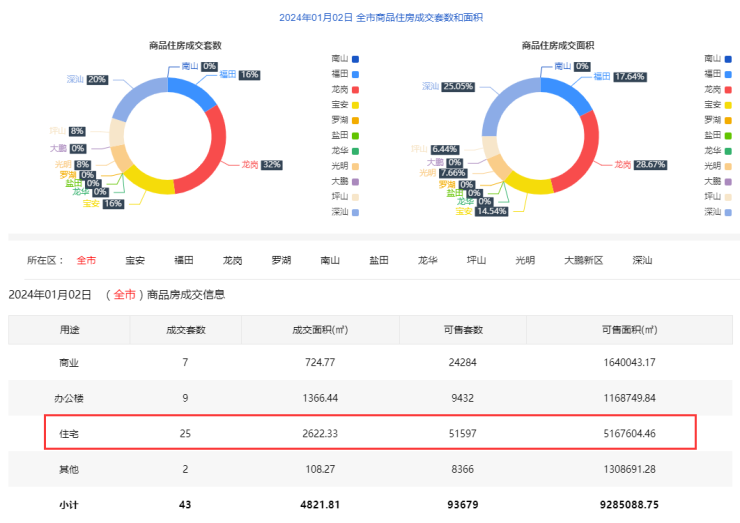Click 龙华 legend marker in 成交面积 chart

[x=729, y=151]
